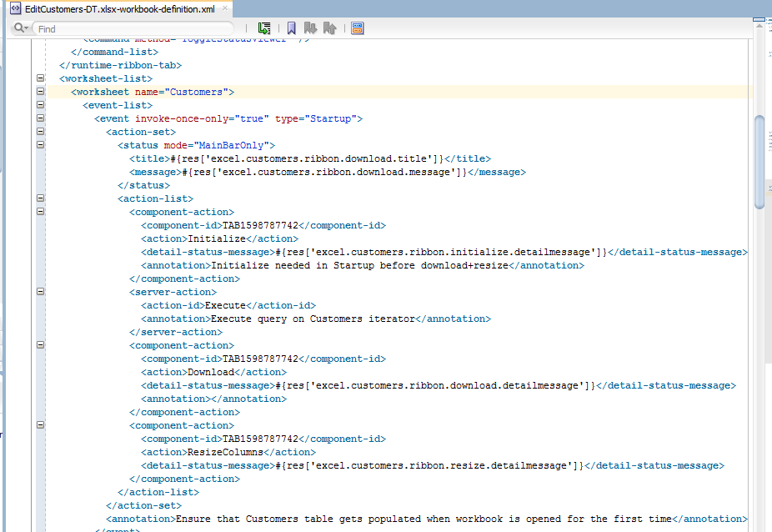Close the EditCustomers-DT workbook-definition tab
772x532 pixels.
coord(225,8)
